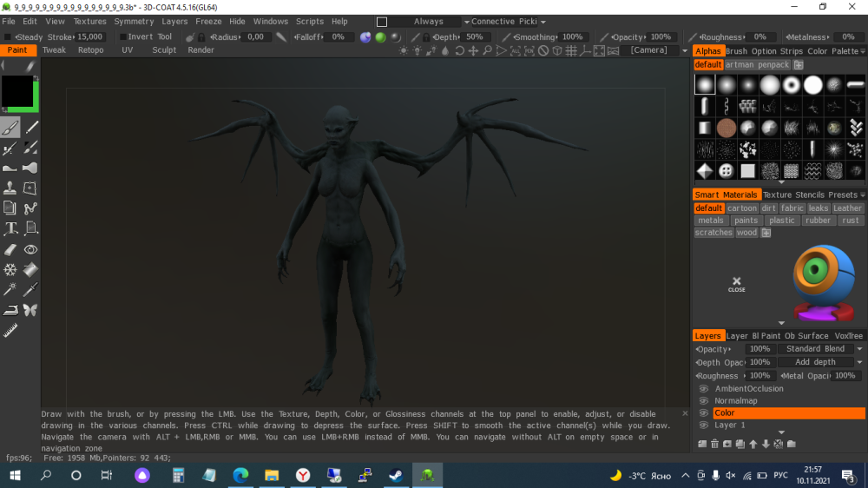The image size is (868, 488).
Task: Select the Brush paint tool
Action: [10, 128]
